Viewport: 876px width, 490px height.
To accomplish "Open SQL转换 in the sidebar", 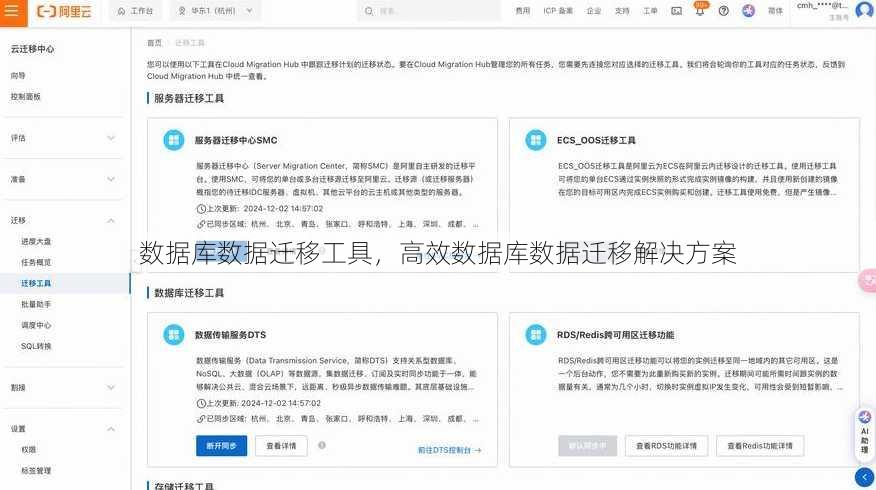I will click(36, 346).
